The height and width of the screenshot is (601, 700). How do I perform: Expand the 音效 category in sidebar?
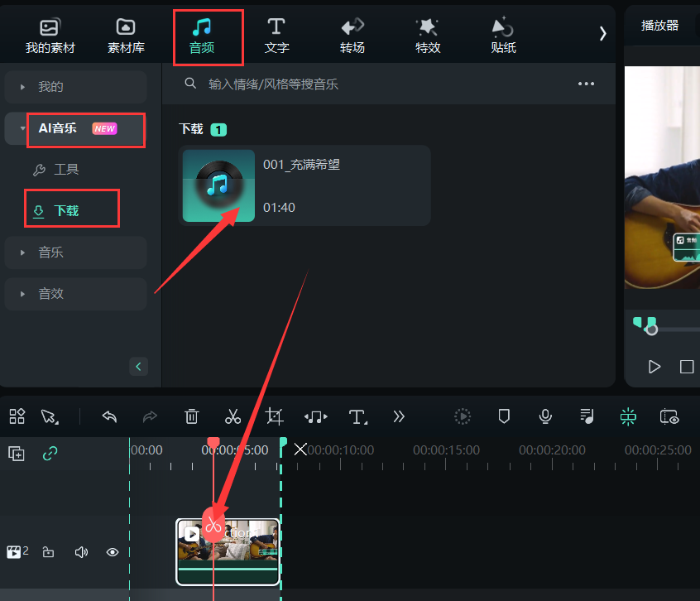51,294
